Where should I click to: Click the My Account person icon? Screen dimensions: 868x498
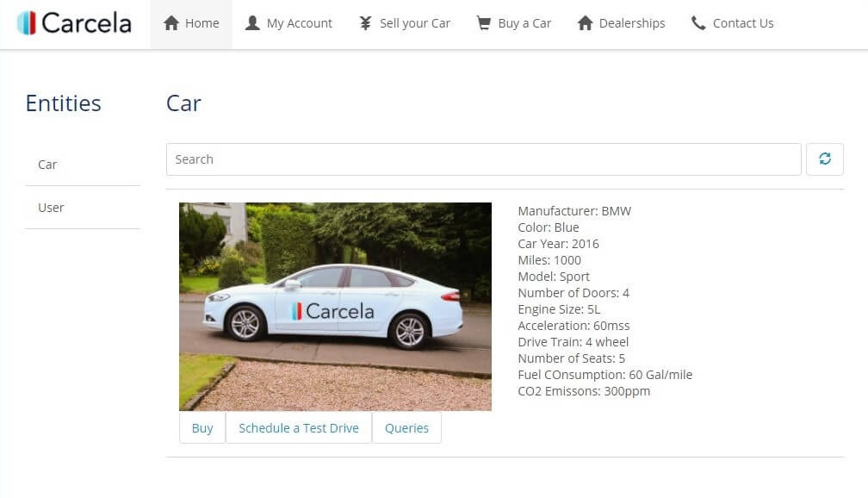tap(252, 23)
